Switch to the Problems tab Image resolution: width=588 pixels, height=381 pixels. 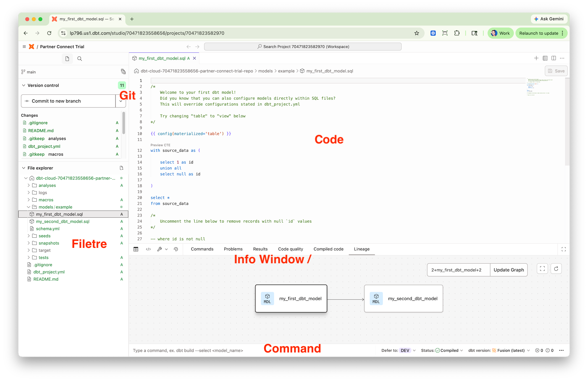(x=233, y=249)
